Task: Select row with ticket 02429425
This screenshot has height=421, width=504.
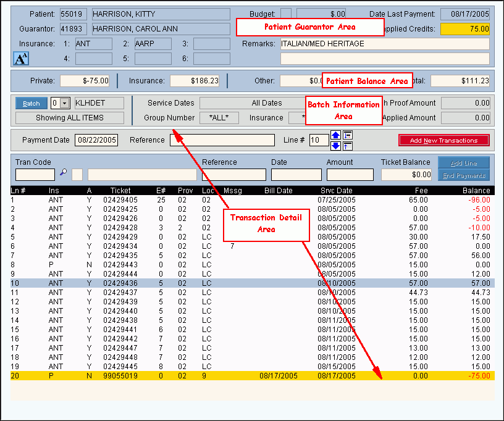Action: coord(253,209)
